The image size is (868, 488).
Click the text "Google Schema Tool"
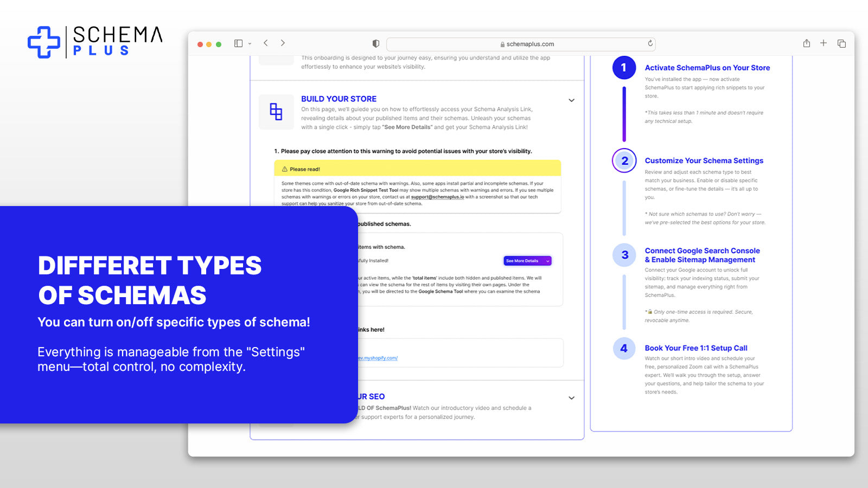pyautogui.click(x=441, y=292)
